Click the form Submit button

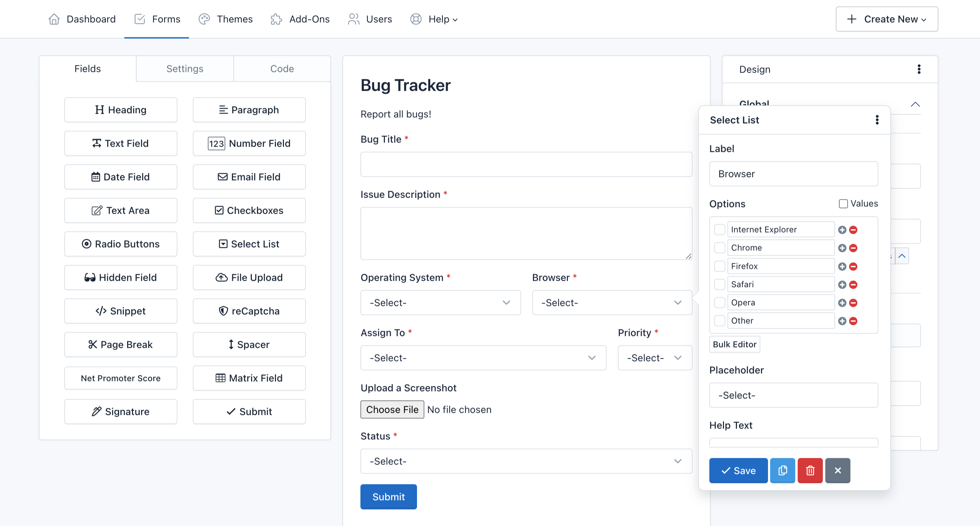tap(388, 497)
